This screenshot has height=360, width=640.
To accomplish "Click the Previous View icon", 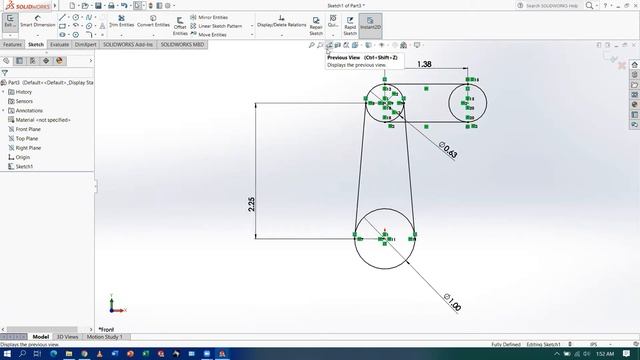I will pos(329,45).
